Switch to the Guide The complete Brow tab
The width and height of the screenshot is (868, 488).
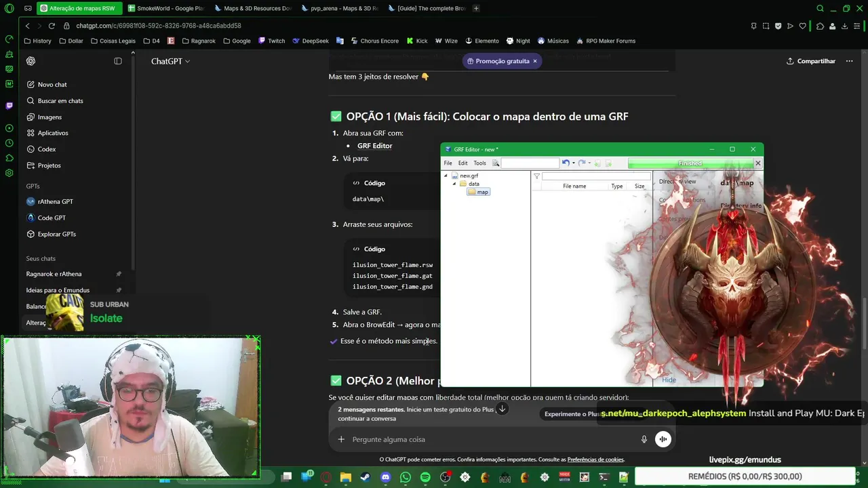pyautogui.click(x=426, y=8)
